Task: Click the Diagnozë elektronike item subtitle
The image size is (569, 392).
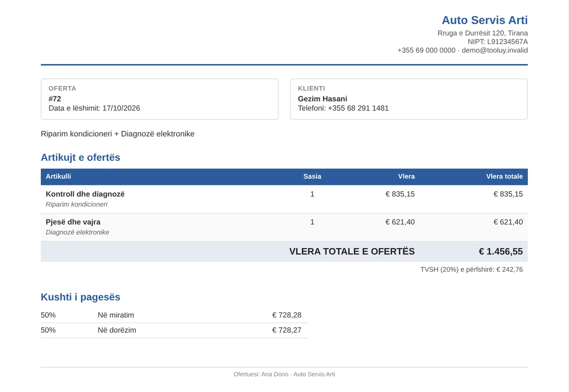Action: (x=77, y=232)
